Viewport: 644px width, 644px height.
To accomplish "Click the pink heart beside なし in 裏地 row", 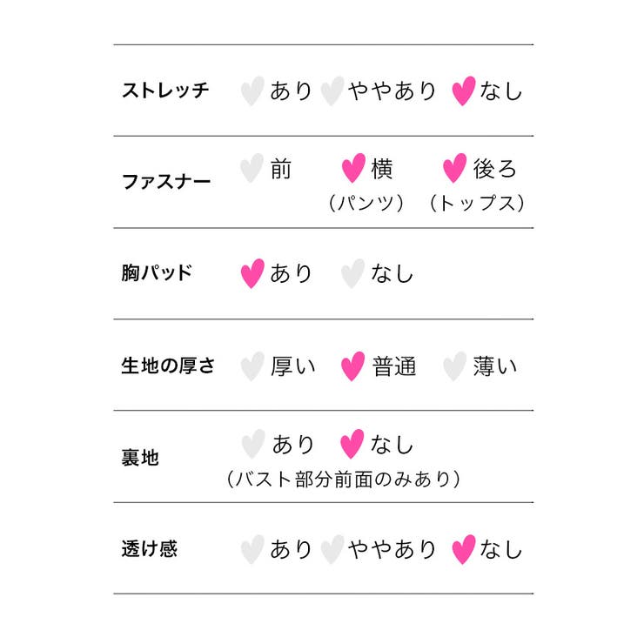I will [x=352, y=444].
